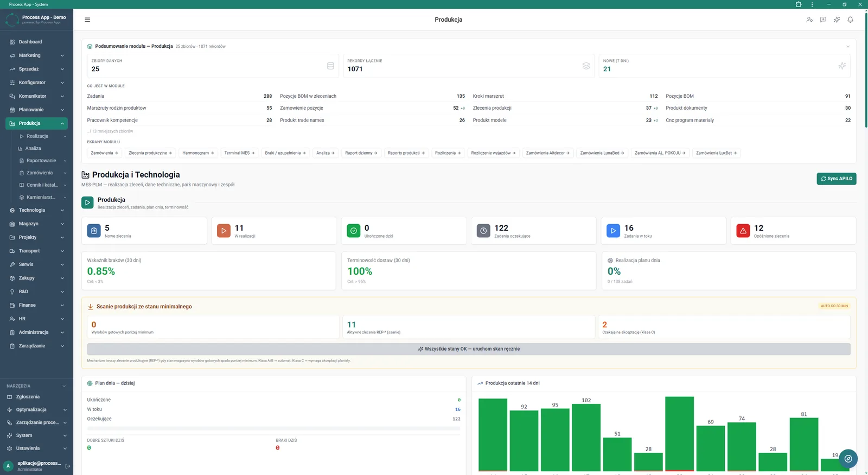Open the three-dot menu in title bar
The image size is (868, 475).
coord(812,4)
